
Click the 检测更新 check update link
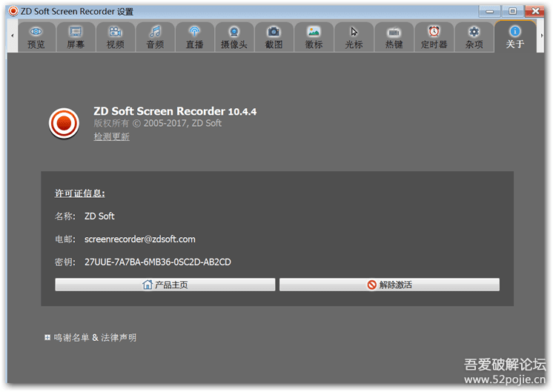tap(111, 136)
